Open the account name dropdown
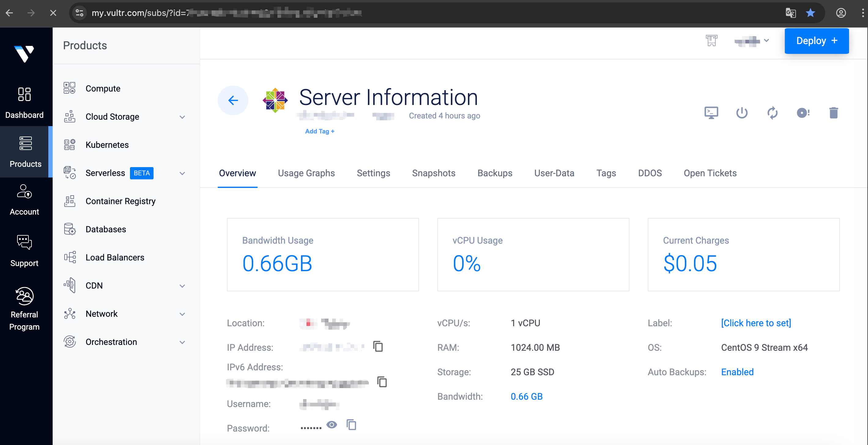 click(752, 41)
